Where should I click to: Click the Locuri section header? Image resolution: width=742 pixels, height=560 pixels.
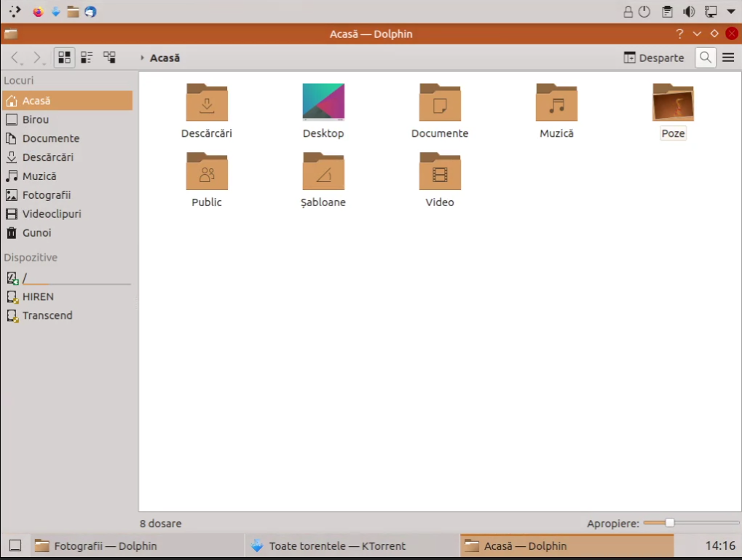click(19, 81)
